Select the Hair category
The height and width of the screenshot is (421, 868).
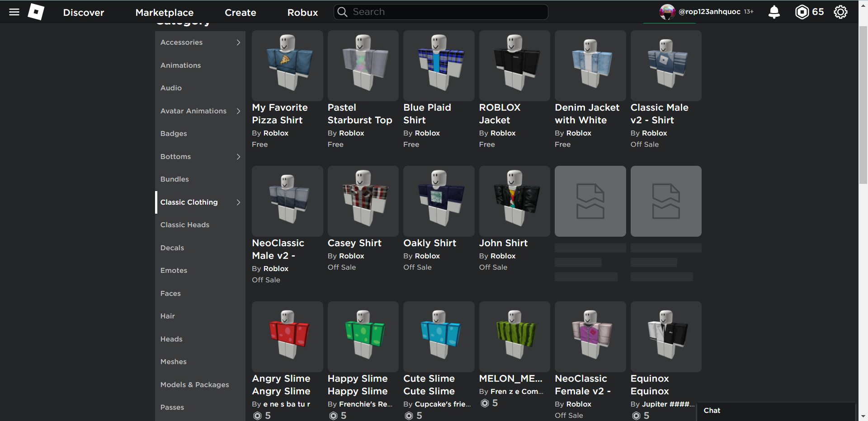pos(168,316)
